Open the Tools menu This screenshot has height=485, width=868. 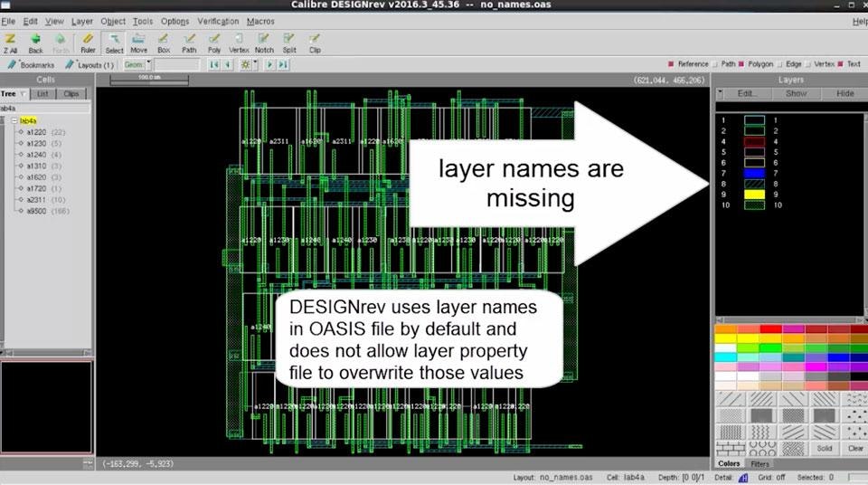coord(142,21)
